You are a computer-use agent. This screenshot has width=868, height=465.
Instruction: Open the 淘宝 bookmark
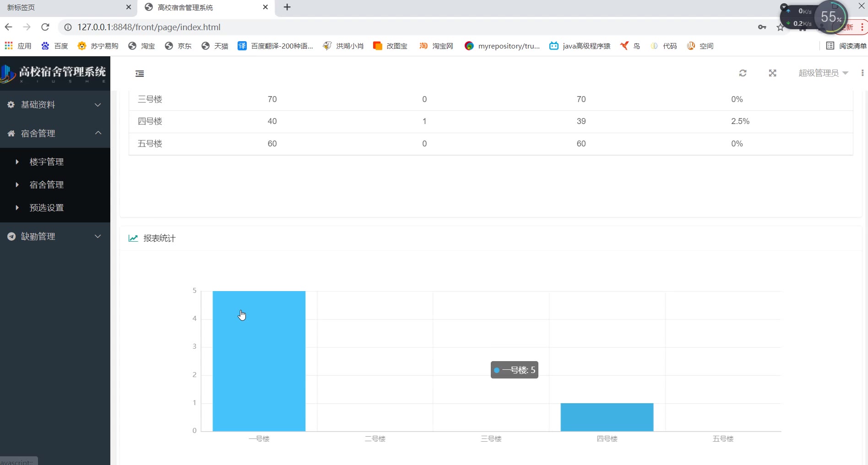pos(141,46)
